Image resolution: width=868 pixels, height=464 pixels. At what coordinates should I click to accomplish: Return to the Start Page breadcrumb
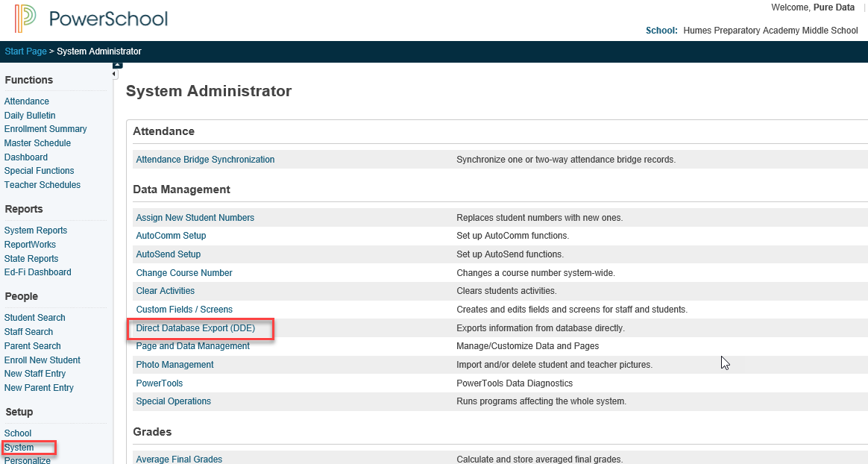(x=25, y=51)
